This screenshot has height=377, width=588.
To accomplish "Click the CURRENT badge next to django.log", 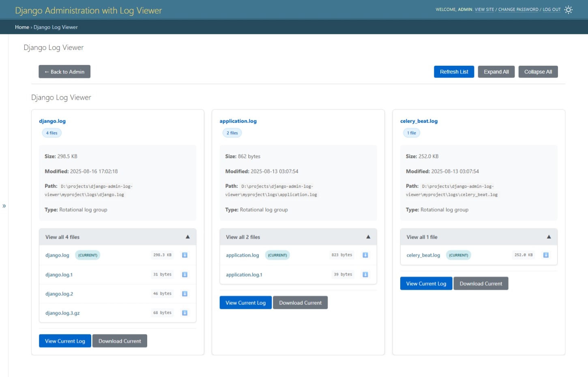I will [88, 255].
